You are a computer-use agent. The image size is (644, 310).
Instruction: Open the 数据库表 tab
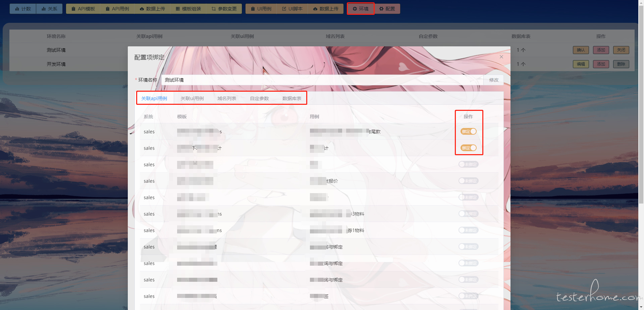point(292,98)
